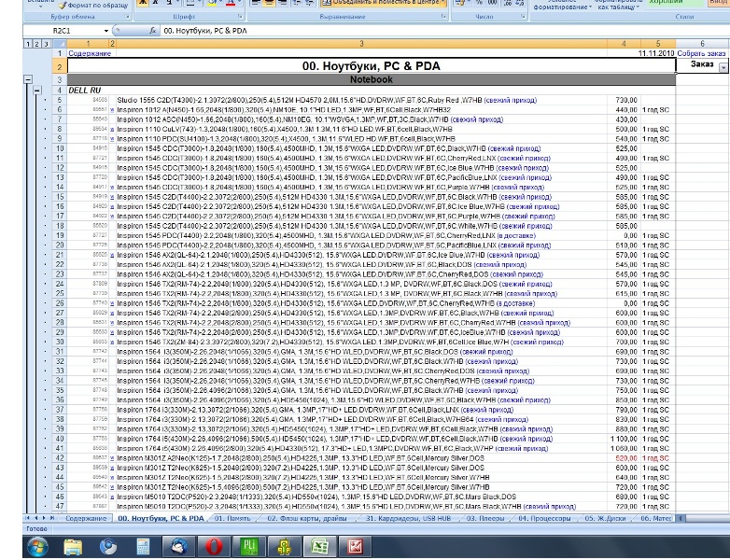The image size is (730, 560).
Task: Select column header 6
Action: pos(702,44)
